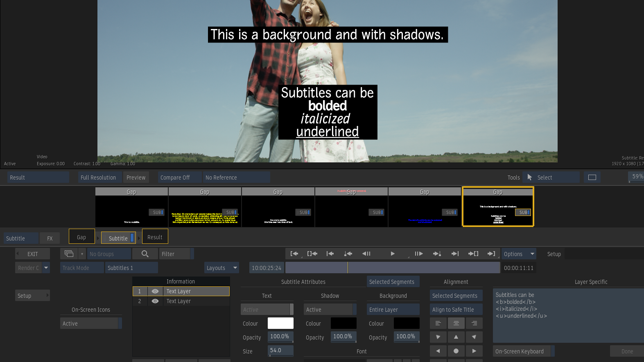Select the Result pipeline node

click(155, 237)
